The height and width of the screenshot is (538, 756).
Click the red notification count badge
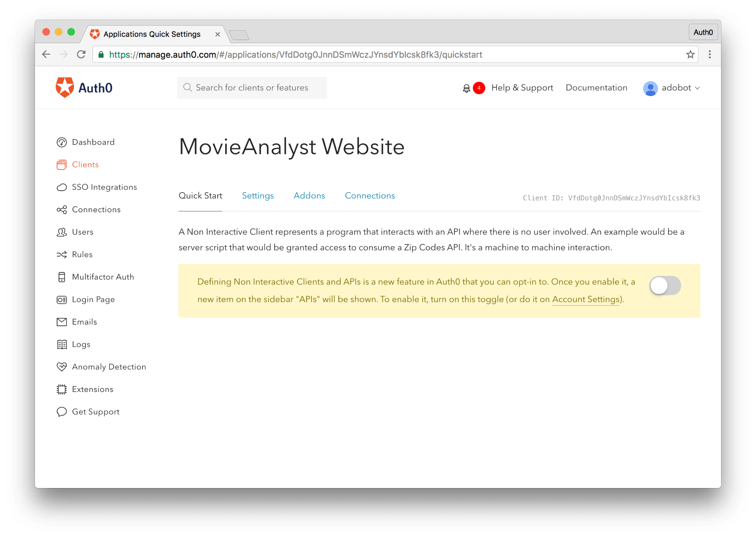(x=479, y=88)
